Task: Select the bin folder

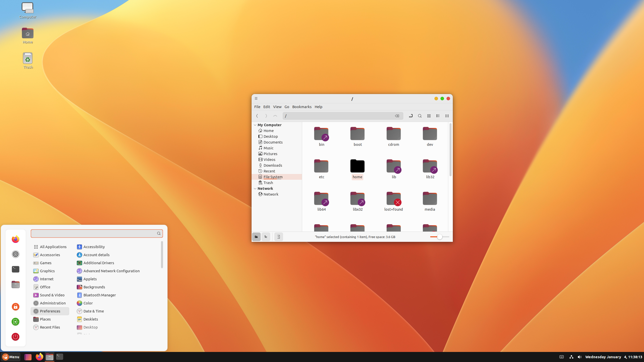Action: coord(321,137)
